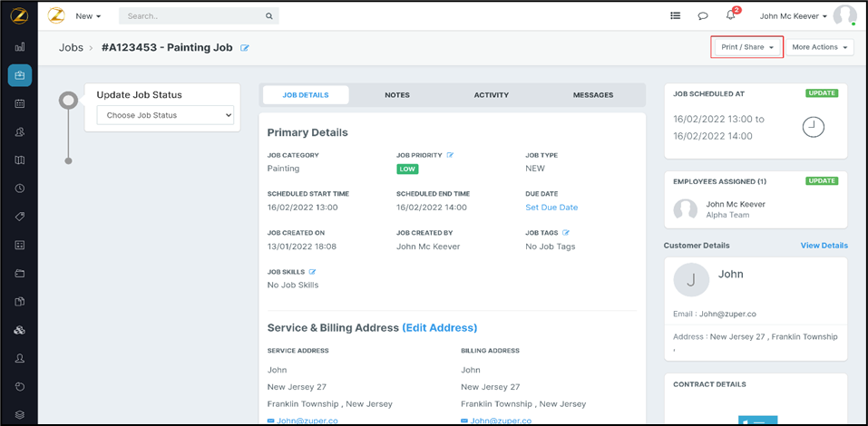Image resolution: width=868 pixels, height=426 pixels.
Task: Switch to the Notes tab
Action: pos(396,95)
